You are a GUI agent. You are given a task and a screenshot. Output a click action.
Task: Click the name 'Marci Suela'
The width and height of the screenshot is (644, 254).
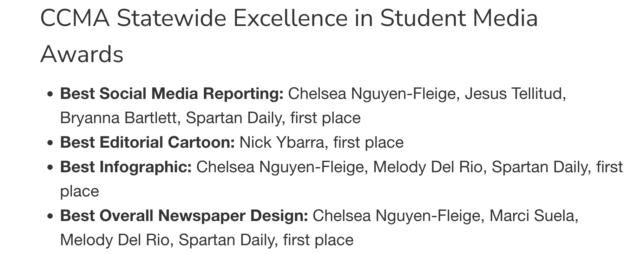[x=532, y=216]
